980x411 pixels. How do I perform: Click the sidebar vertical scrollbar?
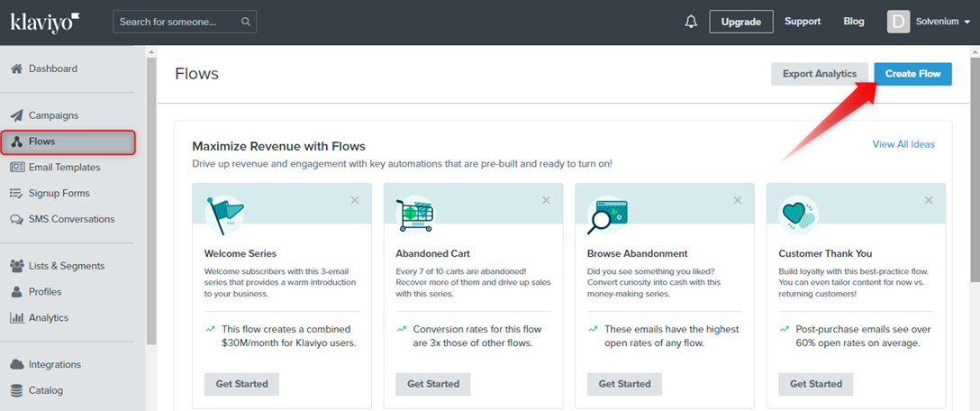(151, 200)
